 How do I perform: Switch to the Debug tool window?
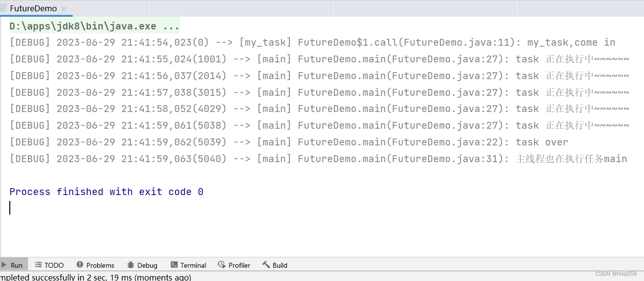(142, 265)
